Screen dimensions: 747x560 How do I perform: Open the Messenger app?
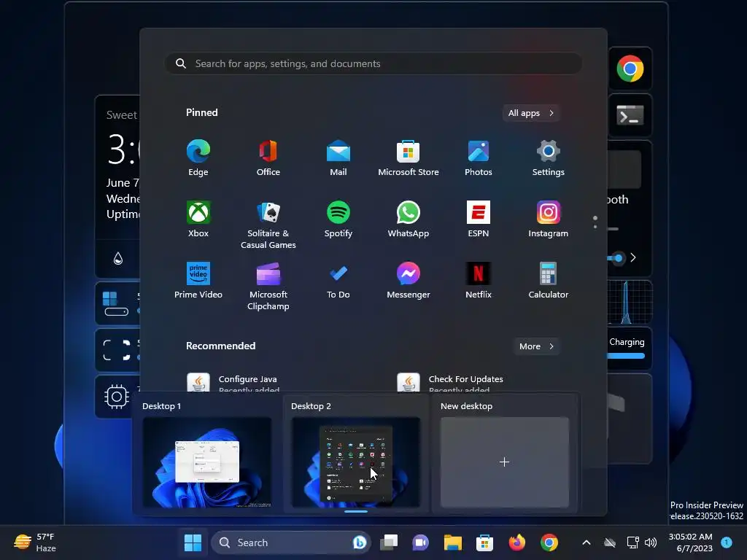(x=409, y=281)
